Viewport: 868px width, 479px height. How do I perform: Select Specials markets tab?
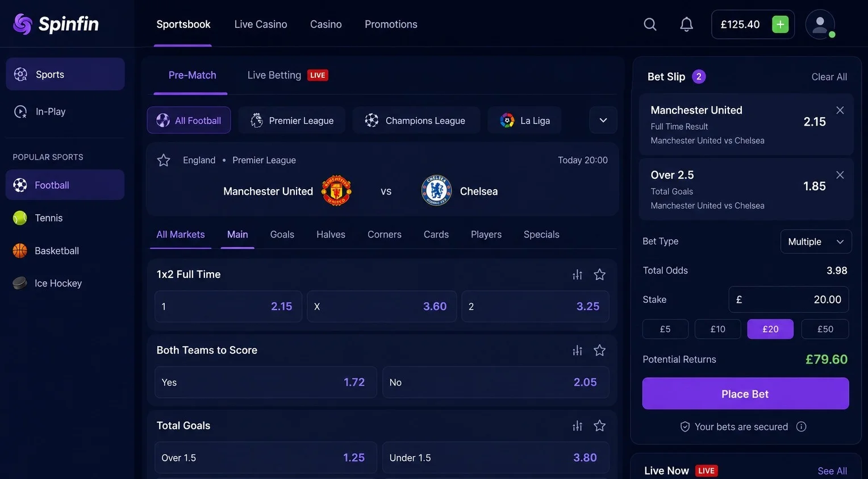coord(541,235)
